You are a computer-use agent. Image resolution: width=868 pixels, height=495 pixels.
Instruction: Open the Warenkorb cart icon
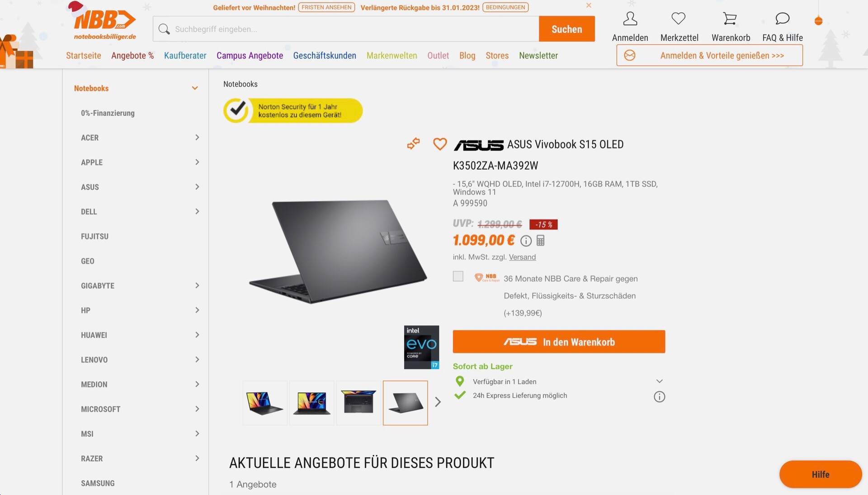tap(730, 19)
